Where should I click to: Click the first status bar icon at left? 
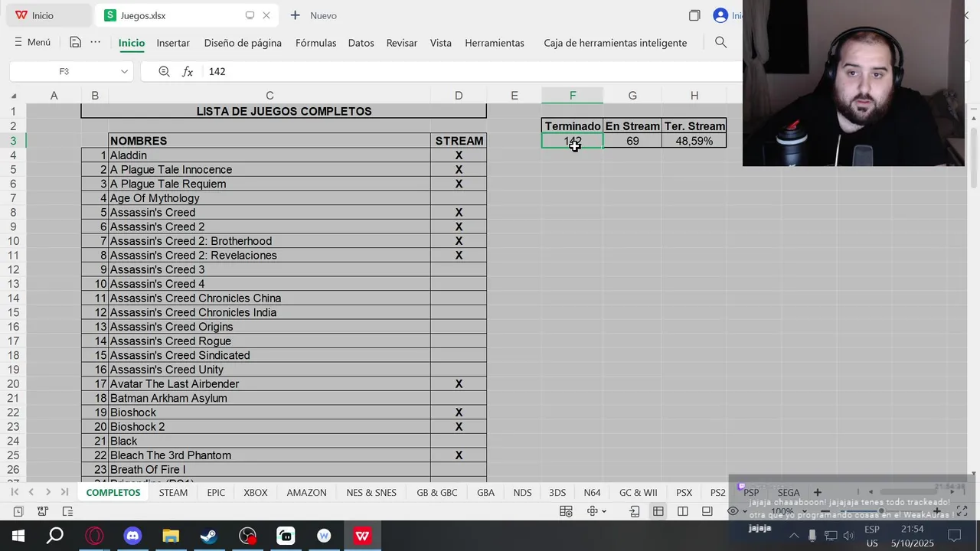point(18,511)
